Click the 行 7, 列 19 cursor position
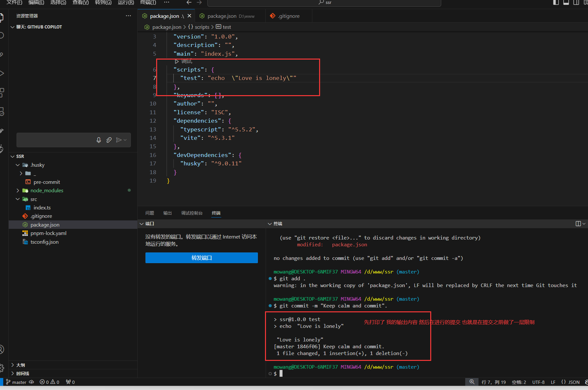This screenshot has width=588, height=390. (x=493, y=382)
